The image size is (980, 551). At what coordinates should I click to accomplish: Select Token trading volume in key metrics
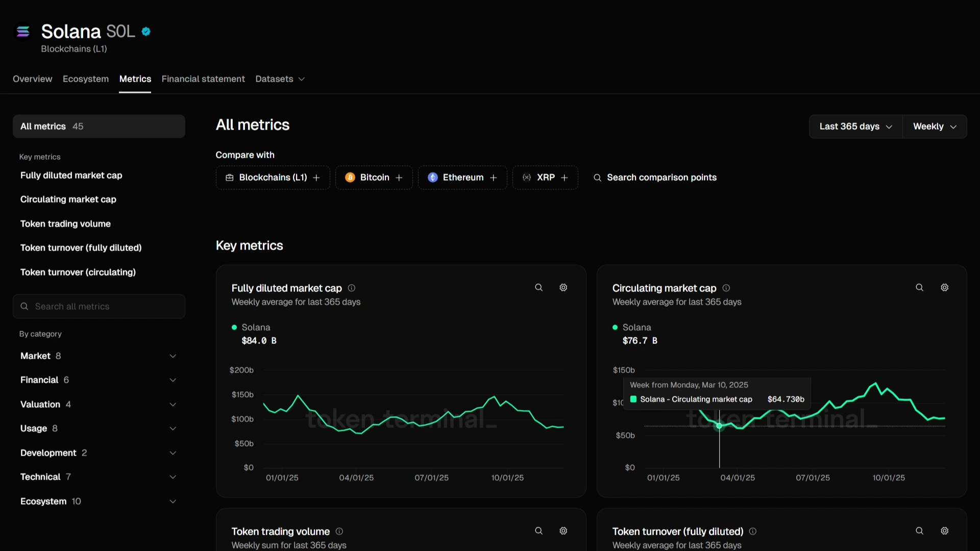click(x=65, y=224)
